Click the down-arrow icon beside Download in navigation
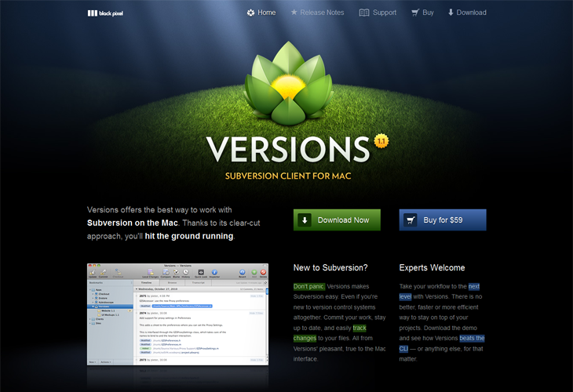 coord(451,13)
